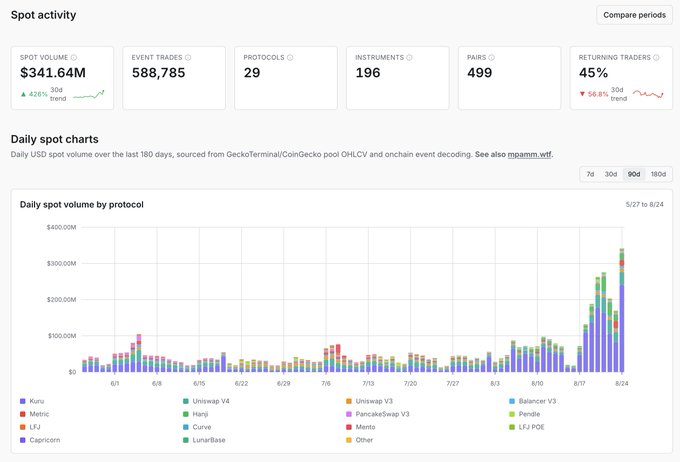Toggle the Other legend series

(x=360, y=440)
